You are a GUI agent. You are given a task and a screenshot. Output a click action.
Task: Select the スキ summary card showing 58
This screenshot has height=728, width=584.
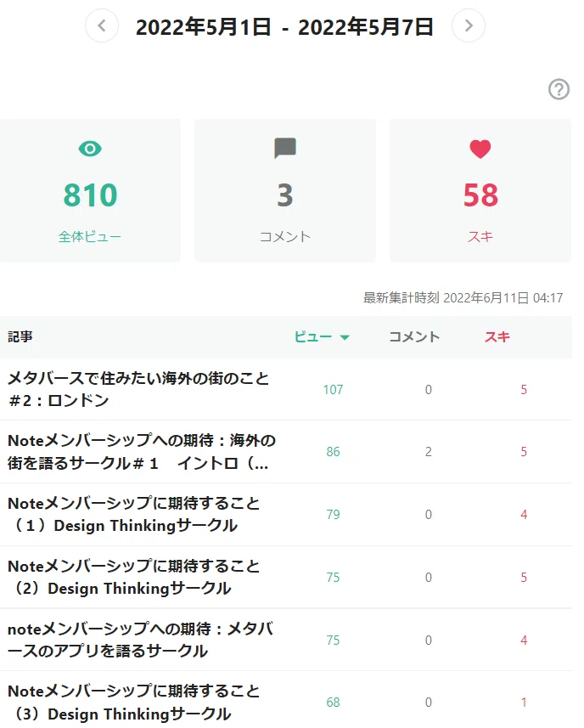pyautogui.click(x=480, y=190)
